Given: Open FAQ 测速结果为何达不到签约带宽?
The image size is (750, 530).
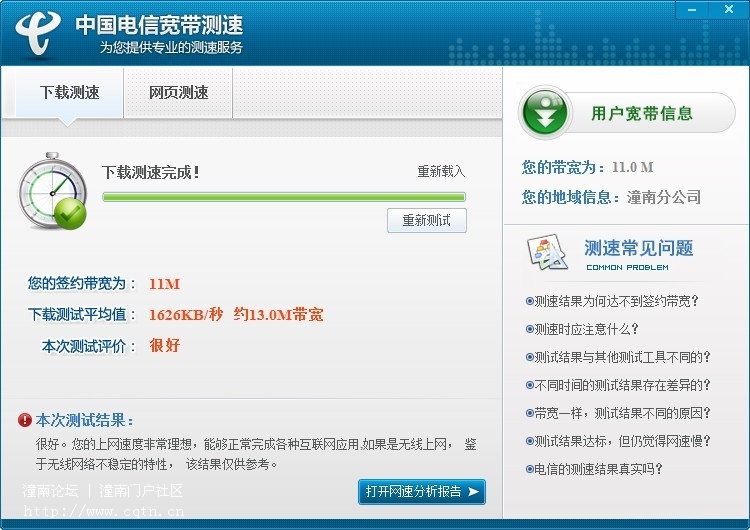Looking at the screenshot, I should pyautogui.click(x=612, y=301).
